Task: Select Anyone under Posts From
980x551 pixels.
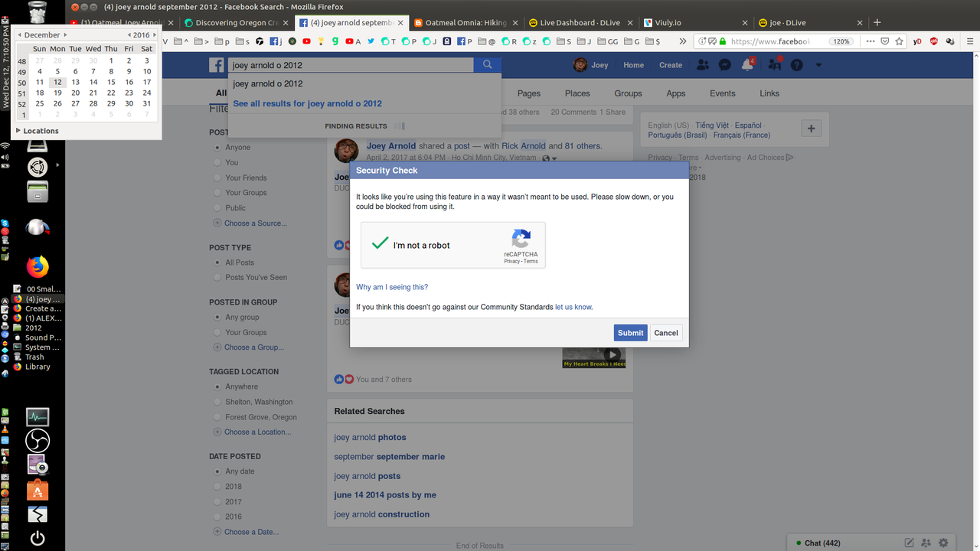Action: [x=218, y=147]
